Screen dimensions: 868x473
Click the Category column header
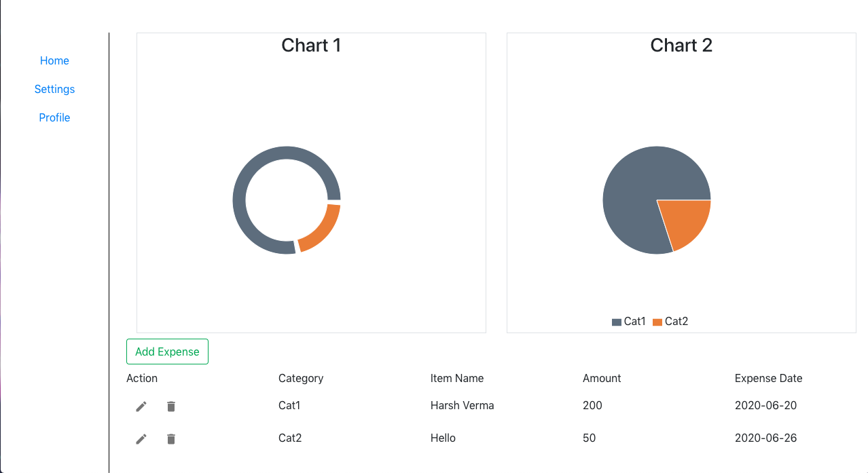click(x=301, y=379)
